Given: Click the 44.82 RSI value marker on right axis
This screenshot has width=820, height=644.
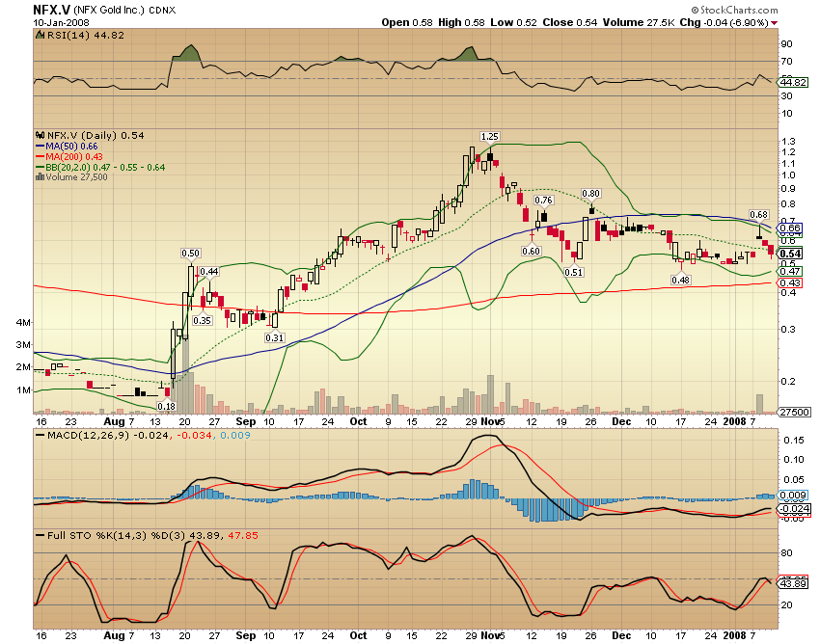Looking at the screenshot, I should pyautogui.click(x=795, y=82).
